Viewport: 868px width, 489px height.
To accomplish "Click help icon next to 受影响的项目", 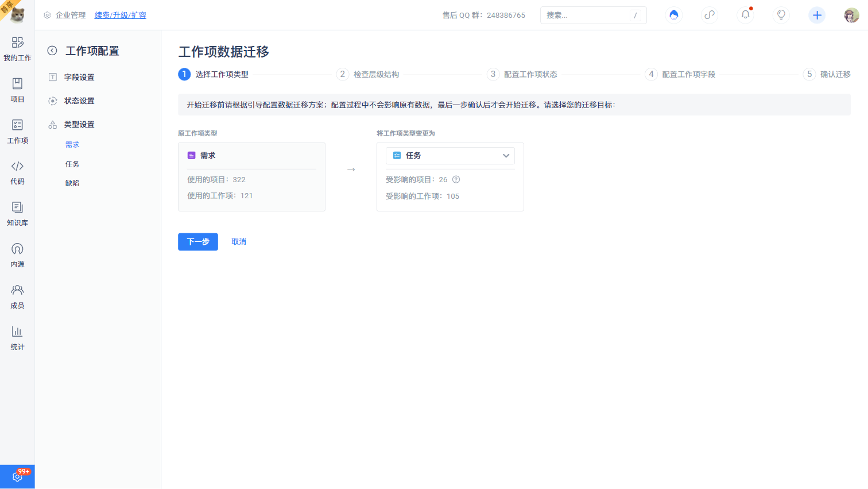I will 456,180.
